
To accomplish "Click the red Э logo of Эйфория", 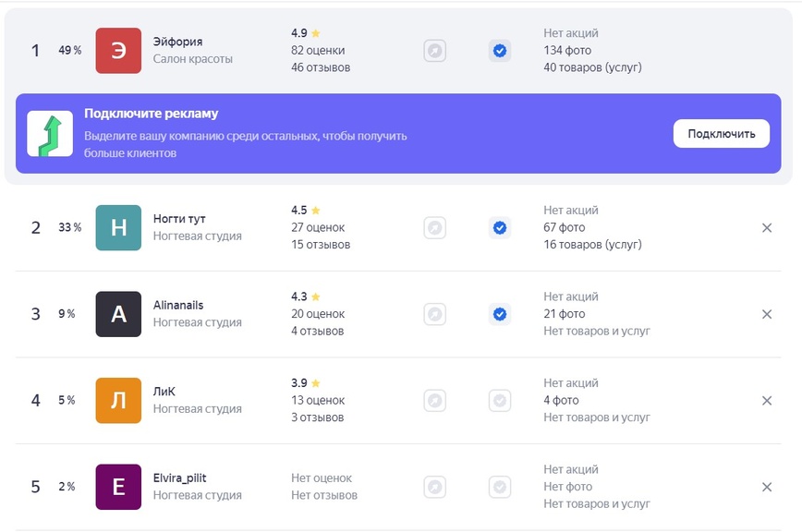I will coord(118,51).
